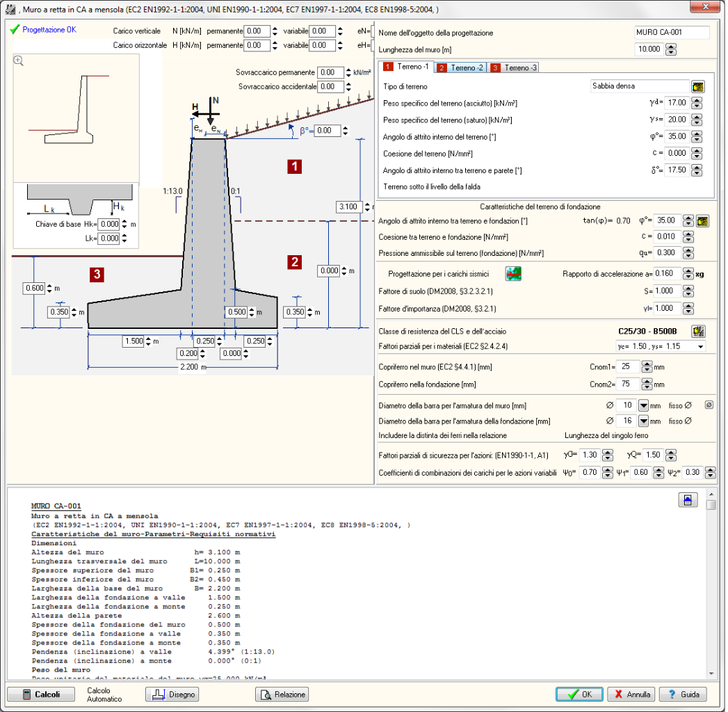
Task: Switch to the Terreno -1 tab
Action: (406, 67)
